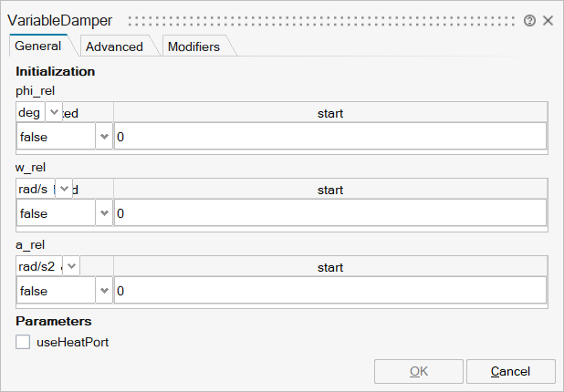Expand a_rel fixed false dropdown

[103, 292]
